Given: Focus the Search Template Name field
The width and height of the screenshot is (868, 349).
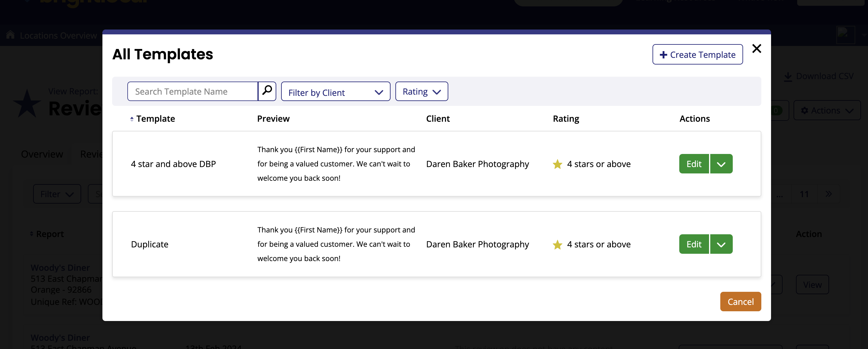Looking at the screenshot, I should 192,91.
